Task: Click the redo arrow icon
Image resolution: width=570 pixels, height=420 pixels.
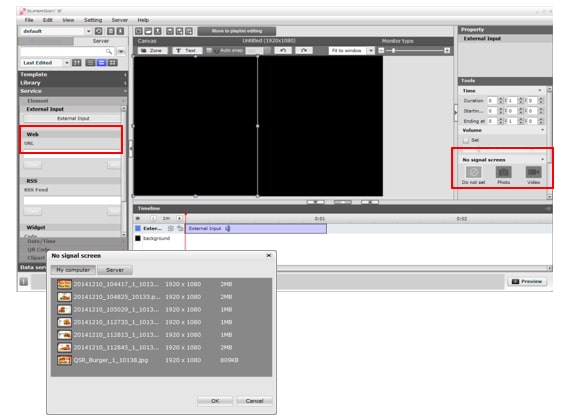Action: [304, 51]
